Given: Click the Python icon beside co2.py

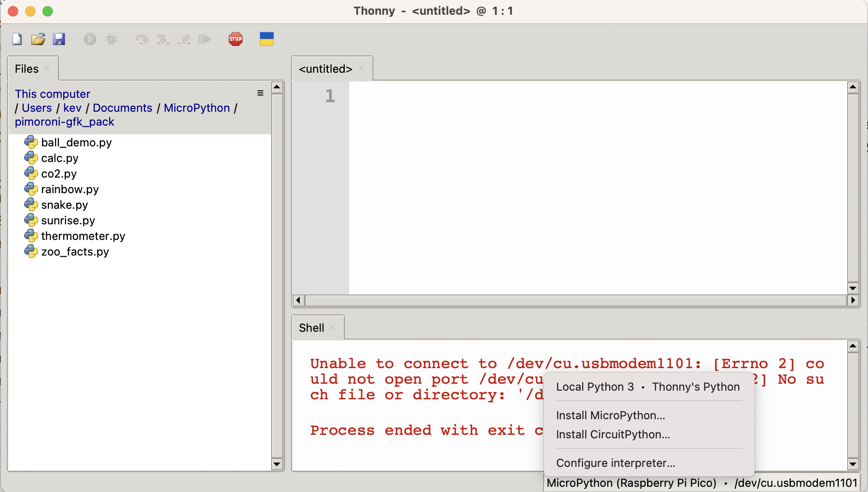Looking at the screenshot, I should coord(31,173).
